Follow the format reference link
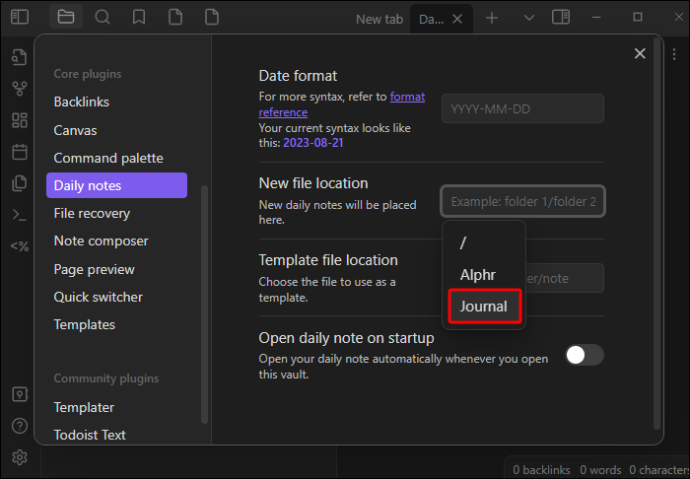Image resolution: width=690 pixels, height=479 pixels. [342, 105]
